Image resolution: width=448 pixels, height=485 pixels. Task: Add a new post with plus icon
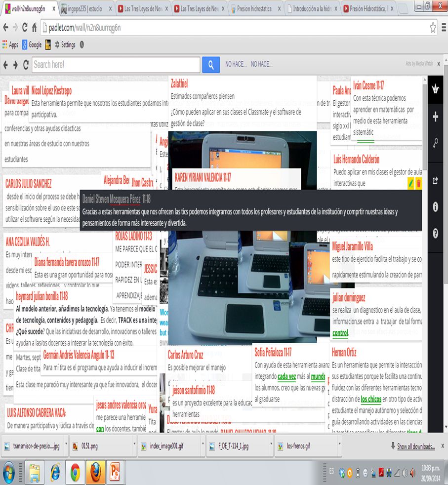pos(435,117)
